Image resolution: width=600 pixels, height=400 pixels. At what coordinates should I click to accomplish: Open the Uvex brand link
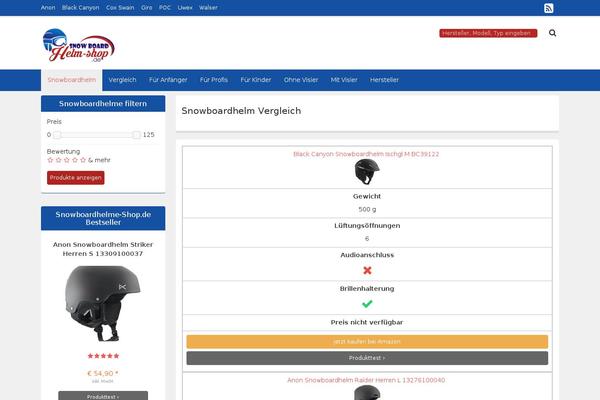(x=185, y=7)
